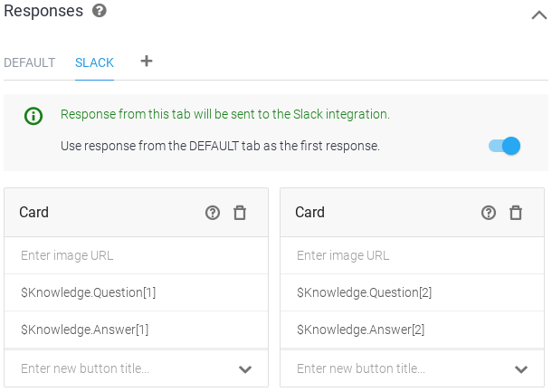Edit the $Knowledge.Answer[1] subtitle field
This screenshot has height=392, width=552.
(136, 330)
